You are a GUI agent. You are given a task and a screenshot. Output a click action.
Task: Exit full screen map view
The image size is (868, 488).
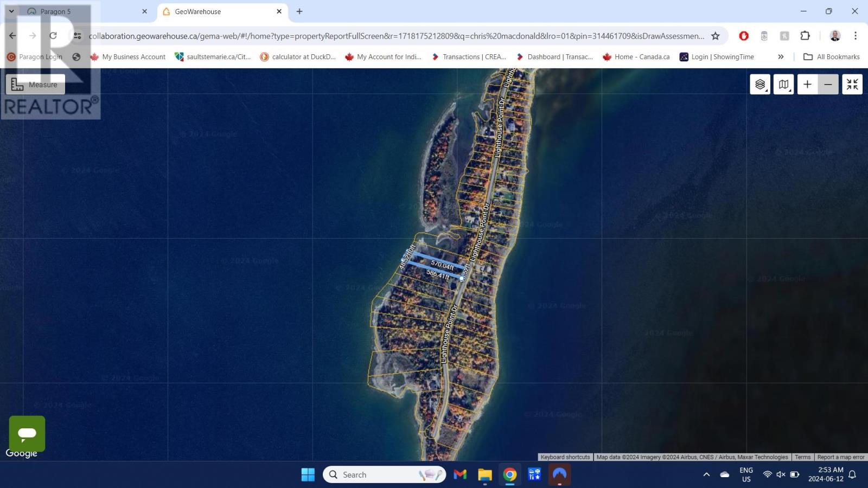(x=852, y=85)
